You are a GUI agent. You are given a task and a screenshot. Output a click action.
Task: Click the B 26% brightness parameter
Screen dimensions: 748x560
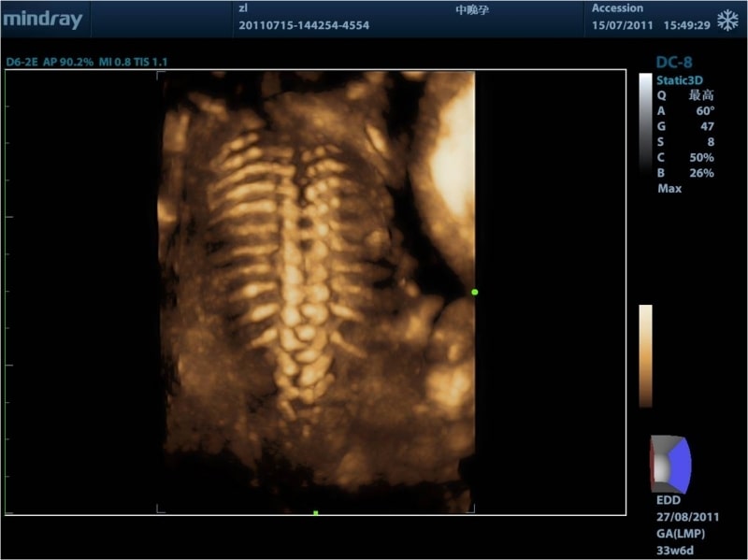[x=685, y=173]
